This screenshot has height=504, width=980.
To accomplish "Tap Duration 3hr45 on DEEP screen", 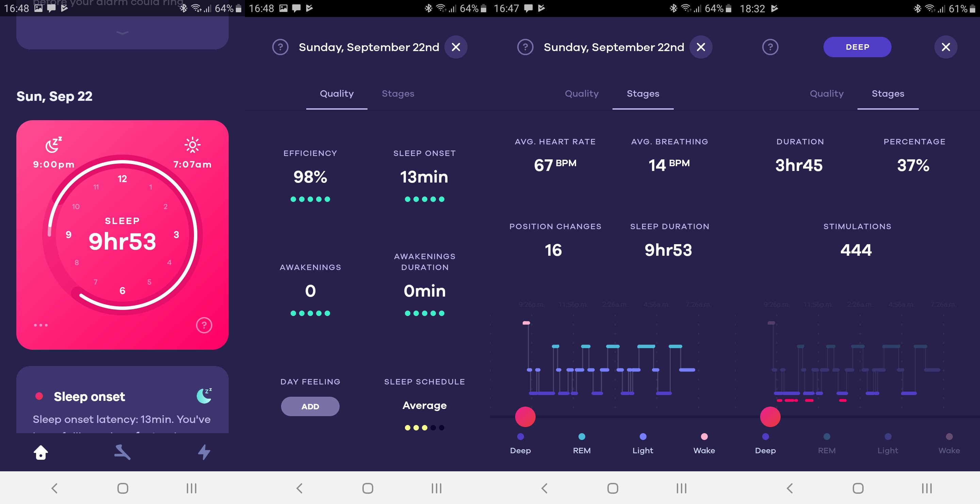I will click(799, 165).
